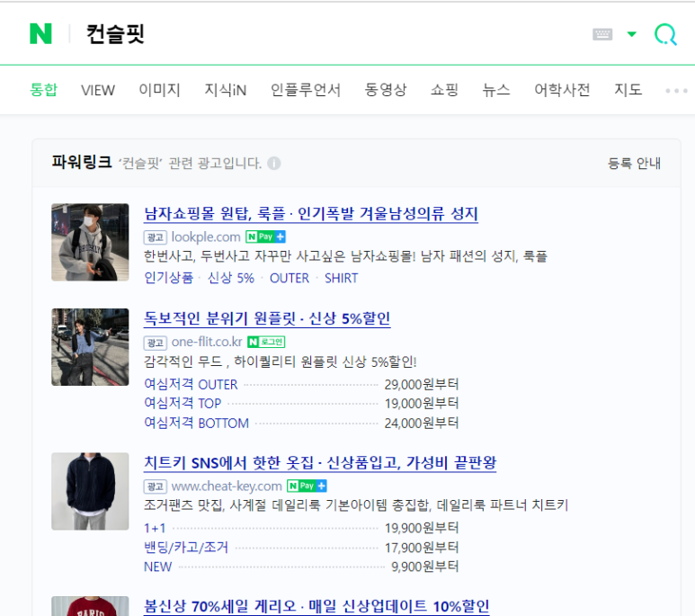Open the 봄신상 70%세일 게리오 ad title
The height and width of the screenshot is (616, 695).
click(x=316, y=606)
